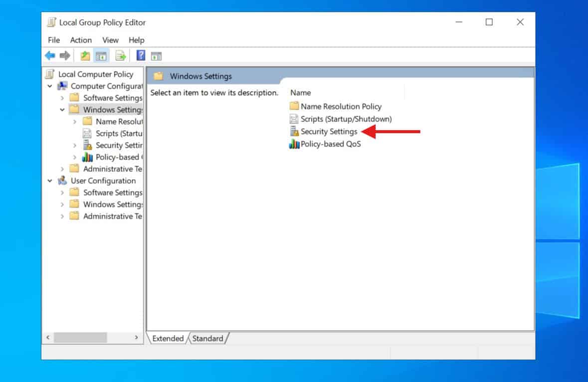Select Name Resolution Policy in the list
The image size is (588, 382).
341,106
